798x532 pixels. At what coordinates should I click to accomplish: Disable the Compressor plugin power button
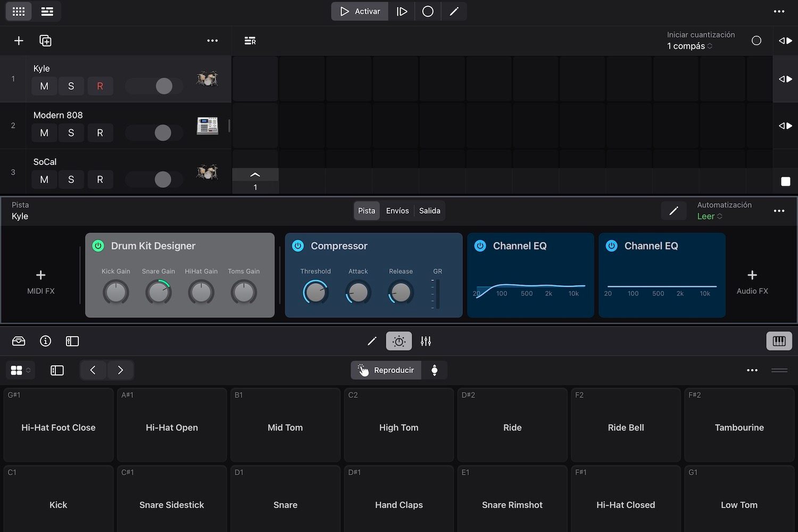(x=298, y=246)
